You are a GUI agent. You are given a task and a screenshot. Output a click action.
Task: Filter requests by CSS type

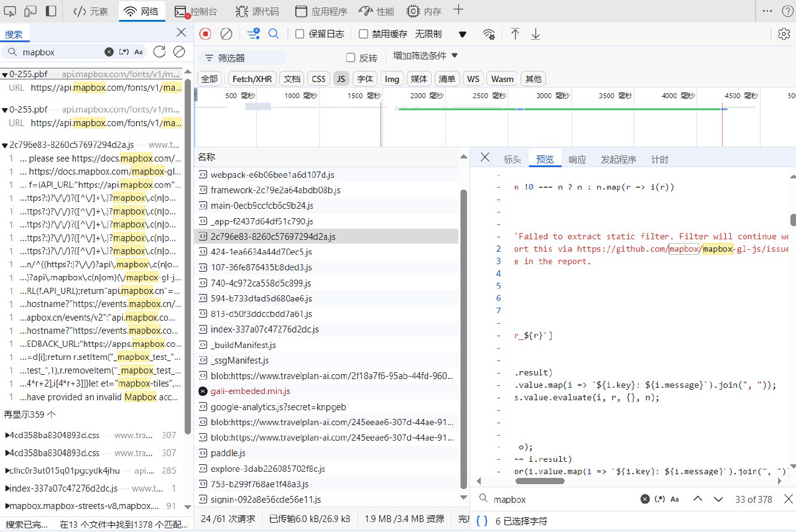[x=318, y=79]
